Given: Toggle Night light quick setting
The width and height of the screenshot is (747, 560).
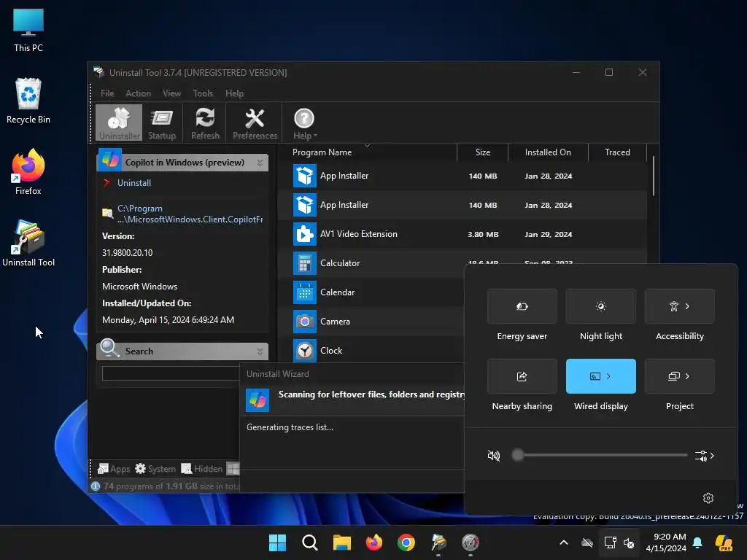Looking at the screenshot, I should pos(601,306).
